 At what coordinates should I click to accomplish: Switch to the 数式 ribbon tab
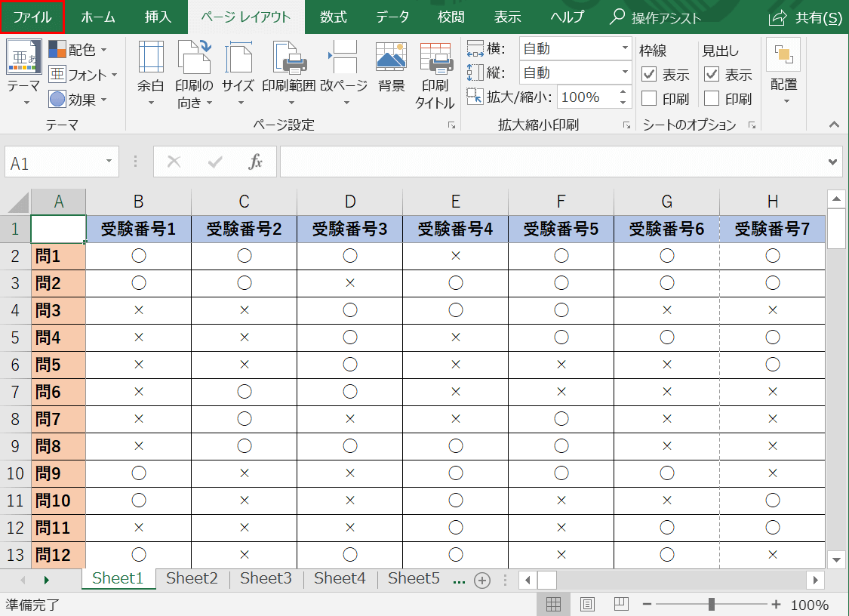click(x=333, y=17)
